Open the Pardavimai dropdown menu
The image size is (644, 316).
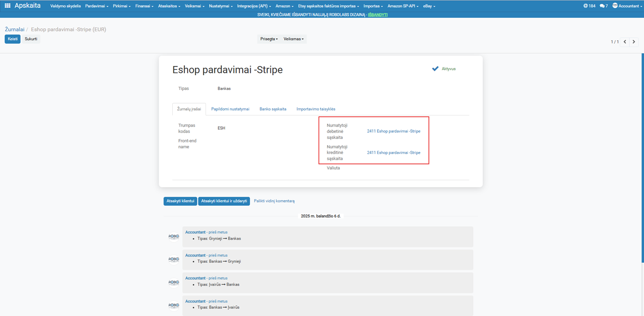point(97,6)
